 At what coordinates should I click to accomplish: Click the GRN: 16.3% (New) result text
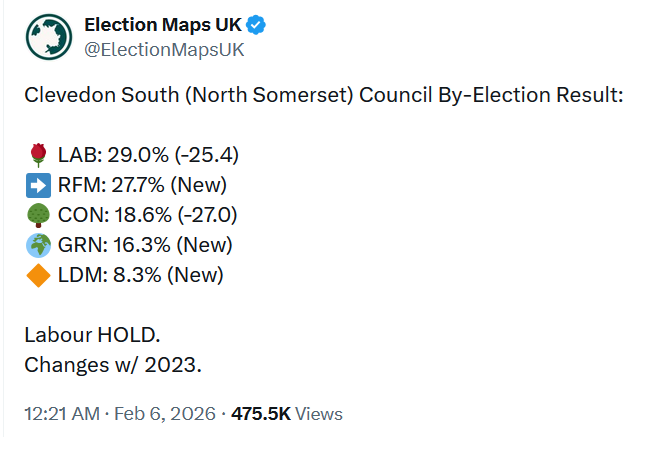click(x=145, y=245)
